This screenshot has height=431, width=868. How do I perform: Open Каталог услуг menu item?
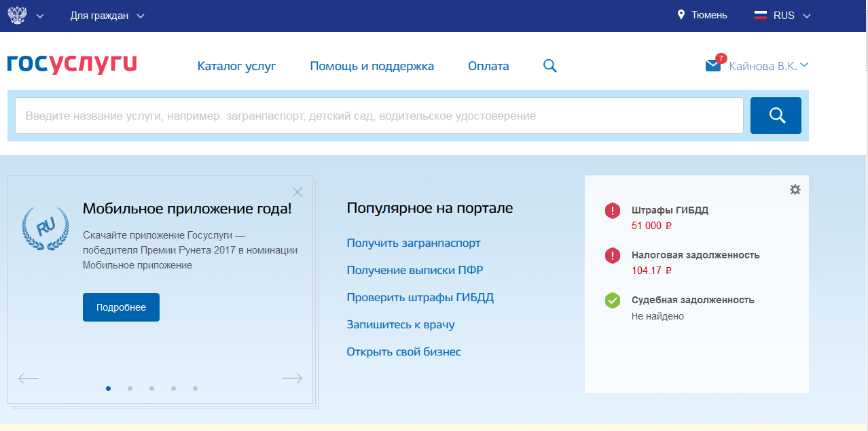pyautogui.click(x=236, y=66)
